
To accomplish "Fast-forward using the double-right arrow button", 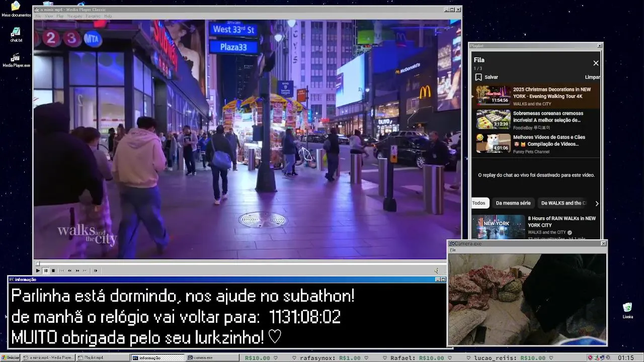I will (x=77, y=270).
